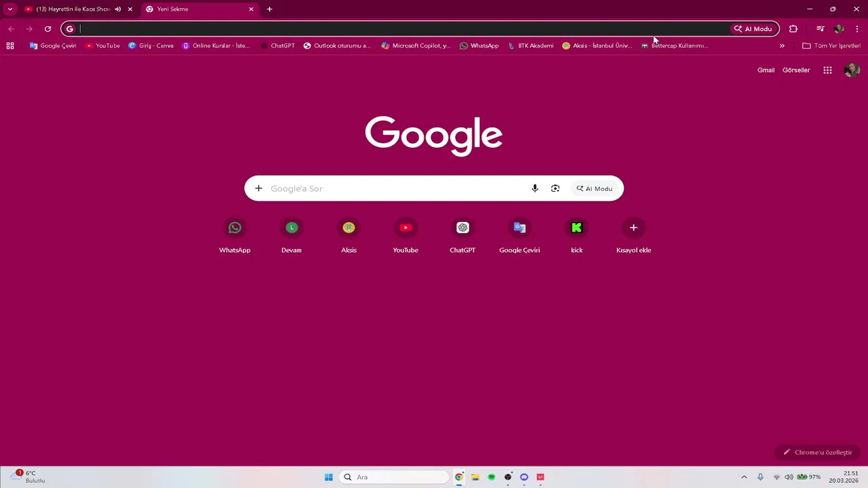Click the plus icon in Google search box
The width and height of the screenshot is (868, 488).
(258, 188)
